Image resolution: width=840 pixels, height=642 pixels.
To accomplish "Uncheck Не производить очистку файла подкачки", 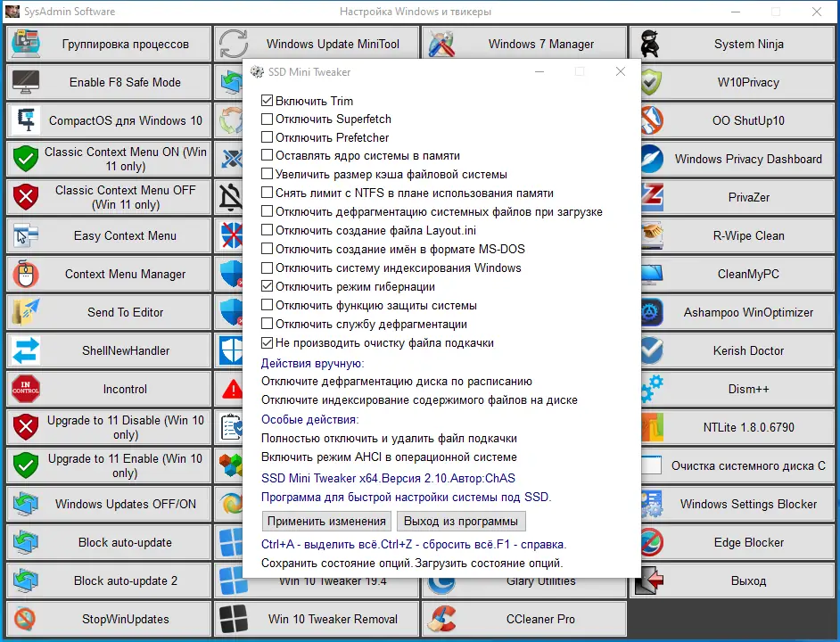I will [x=265, y=342].
